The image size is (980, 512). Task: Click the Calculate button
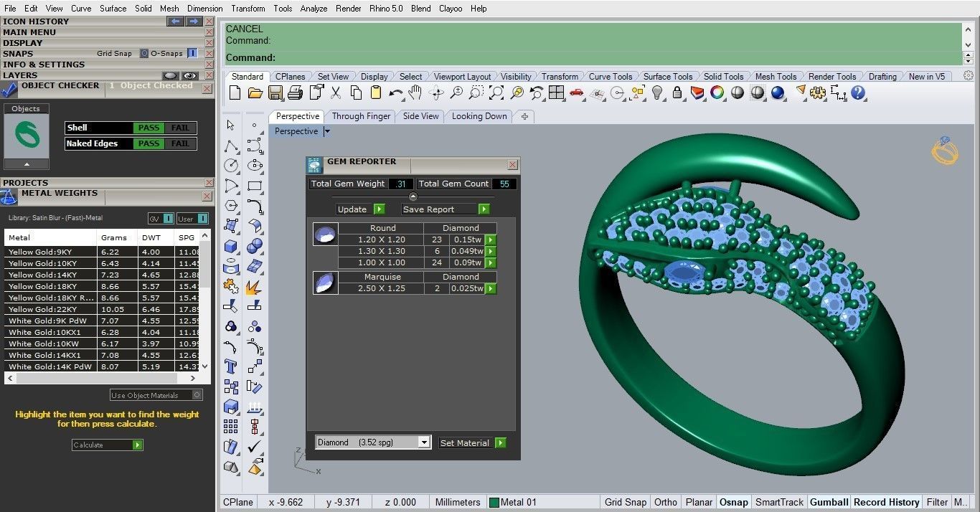(x=108, y=445)
